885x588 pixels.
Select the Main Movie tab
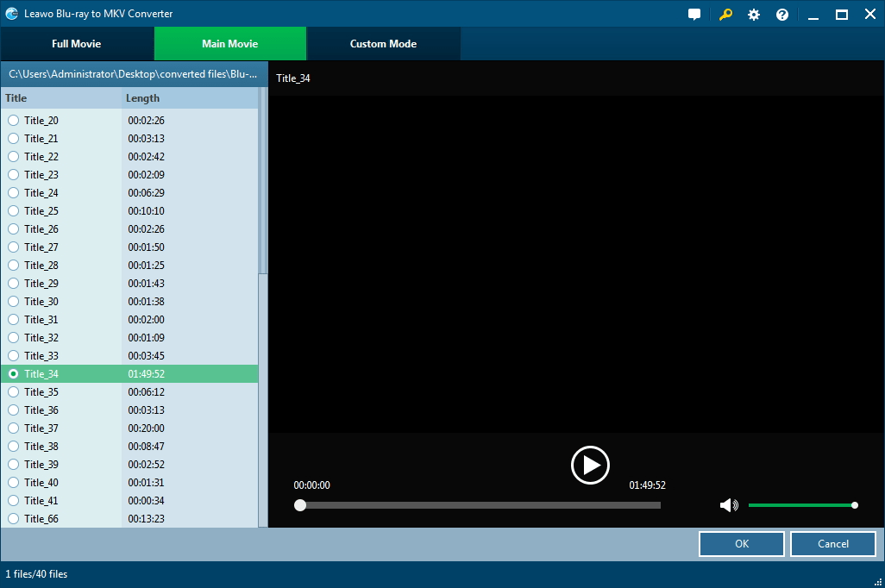[229, 43]
